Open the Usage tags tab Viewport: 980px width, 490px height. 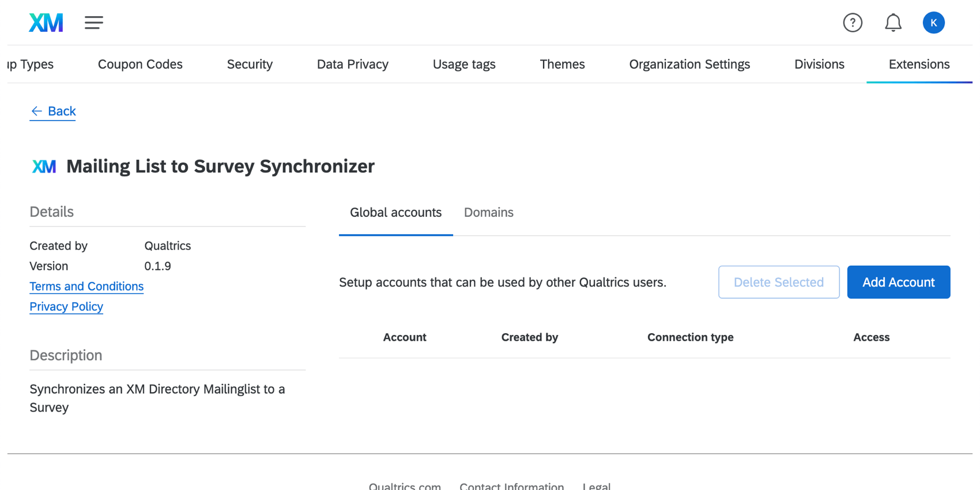[x=464, y=65]
